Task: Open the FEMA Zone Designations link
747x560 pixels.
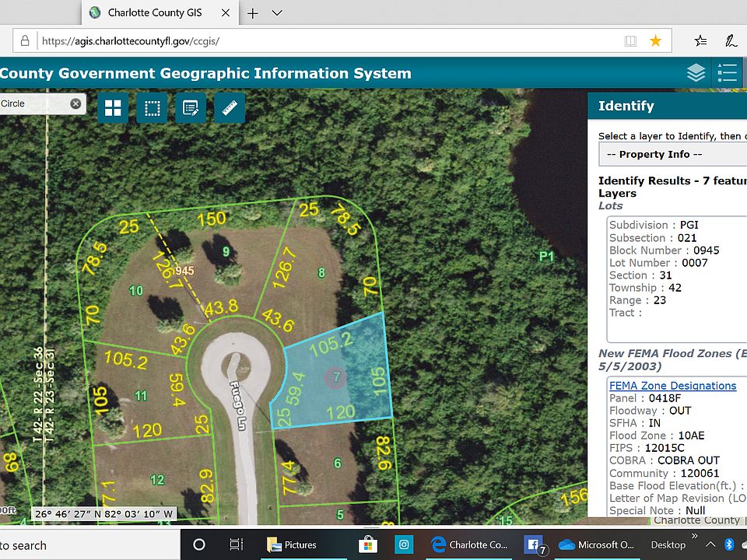Action: click(672, 386)
